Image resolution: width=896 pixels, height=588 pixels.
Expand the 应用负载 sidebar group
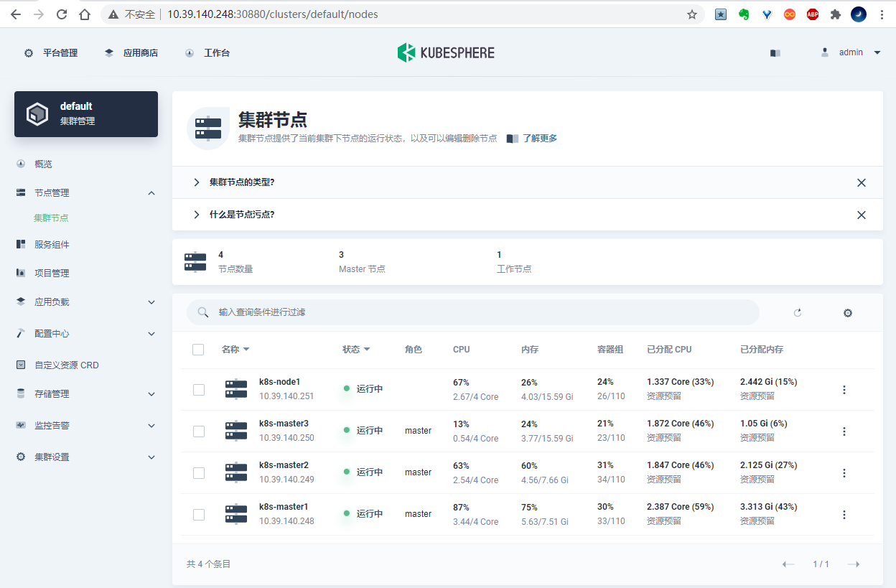tap(151, 302)
